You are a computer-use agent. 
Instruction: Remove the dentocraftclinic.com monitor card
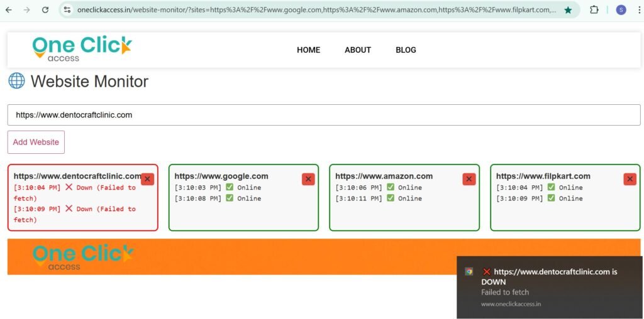[x=147, y=179]
